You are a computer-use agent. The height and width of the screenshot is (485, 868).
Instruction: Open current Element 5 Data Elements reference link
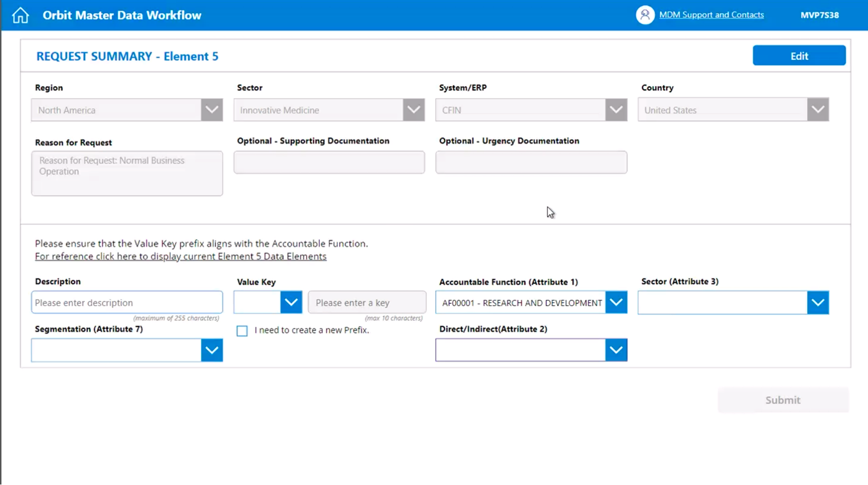pos(180,257)
